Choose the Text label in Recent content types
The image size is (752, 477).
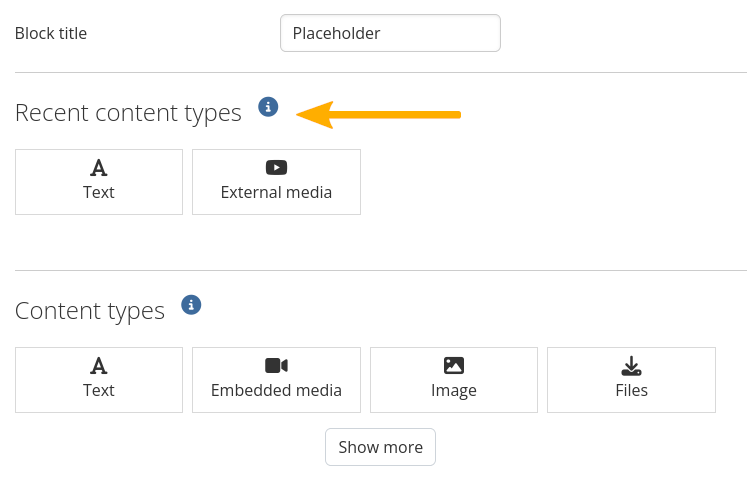[x=99, y=192]
